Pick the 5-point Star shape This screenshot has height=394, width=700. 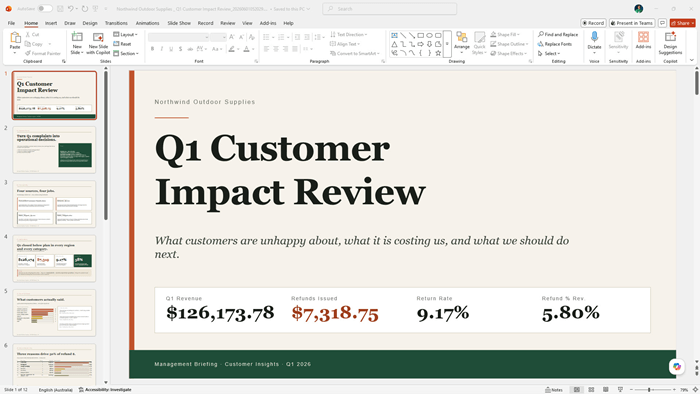(438, 53)
